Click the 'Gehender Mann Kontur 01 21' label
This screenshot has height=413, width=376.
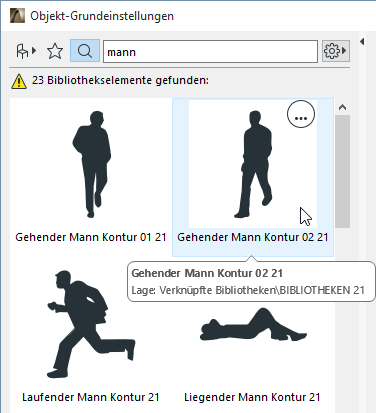coord(91,237)
